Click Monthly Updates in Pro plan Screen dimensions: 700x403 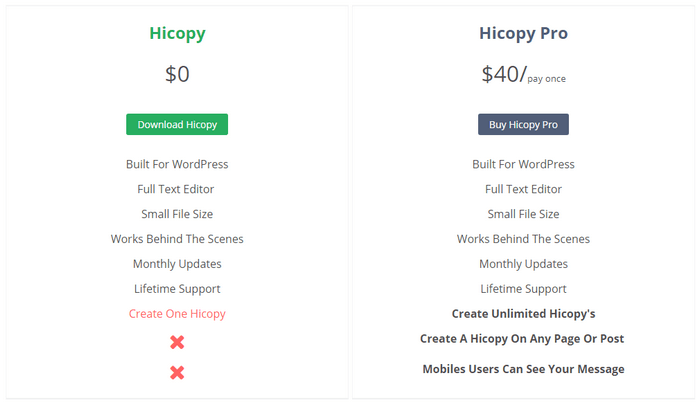pyautogui.click(x=523, y=264)
